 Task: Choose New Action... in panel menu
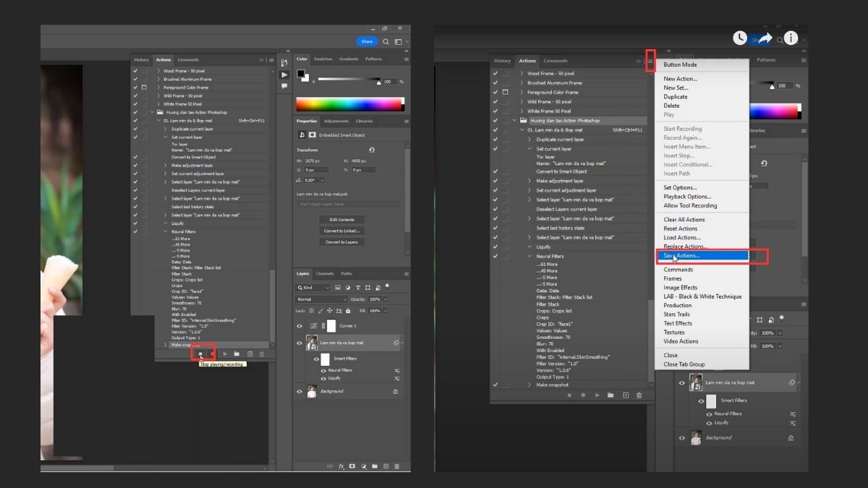pos(681,79)
